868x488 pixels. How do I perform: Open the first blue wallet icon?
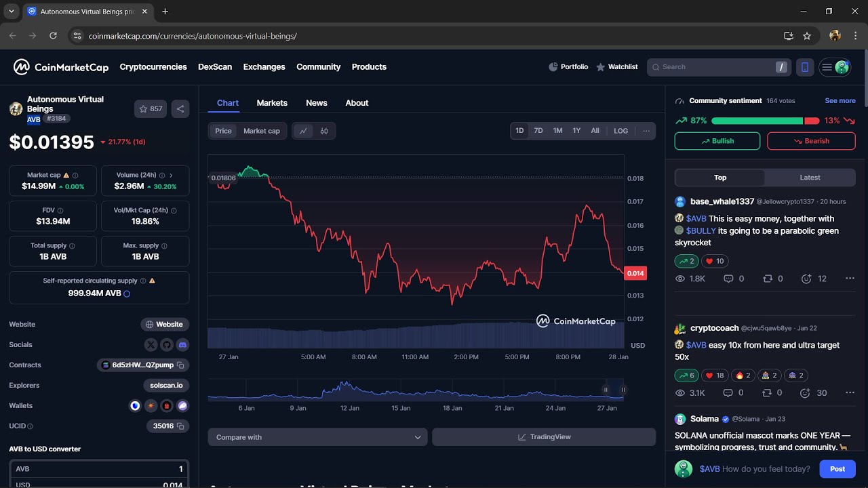[x=135, y=406]
